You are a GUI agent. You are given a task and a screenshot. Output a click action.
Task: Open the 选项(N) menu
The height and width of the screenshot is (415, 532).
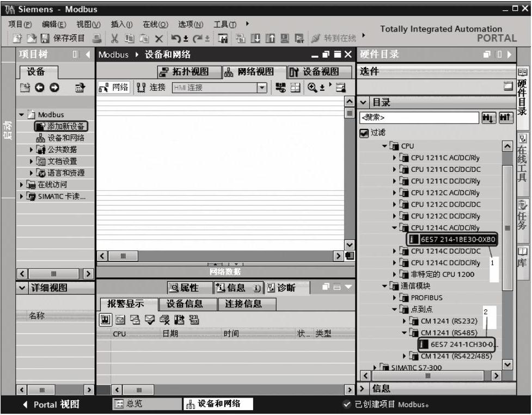191,24
